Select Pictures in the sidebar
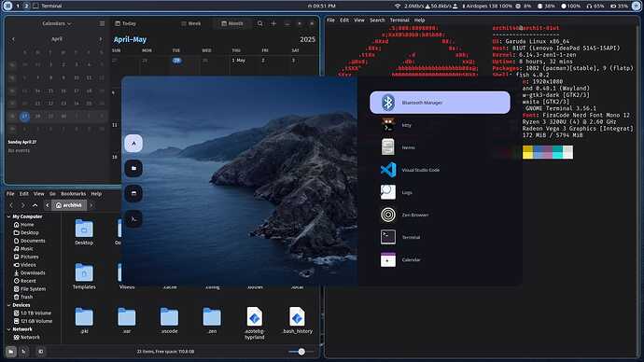The width and height of the screenshot is (644, 362). coord(26,257)
